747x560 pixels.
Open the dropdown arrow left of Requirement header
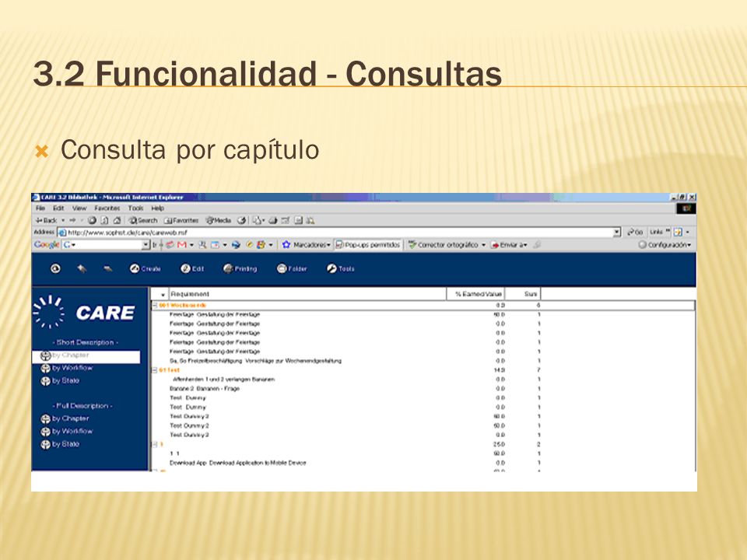point(163,295)
